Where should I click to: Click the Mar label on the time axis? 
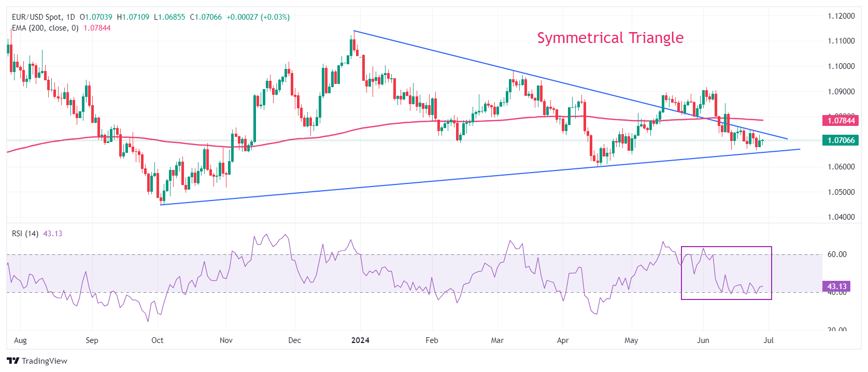[x=497, y=340]
